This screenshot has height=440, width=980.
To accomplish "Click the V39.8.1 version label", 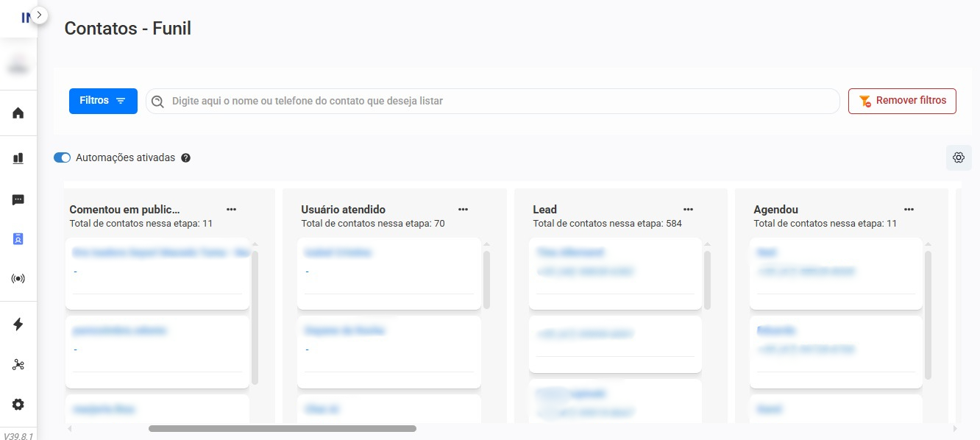I will 18,436.
